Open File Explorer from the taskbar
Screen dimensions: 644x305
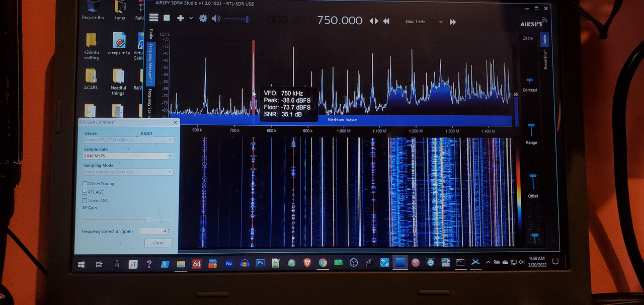click(x=181, y=263)
